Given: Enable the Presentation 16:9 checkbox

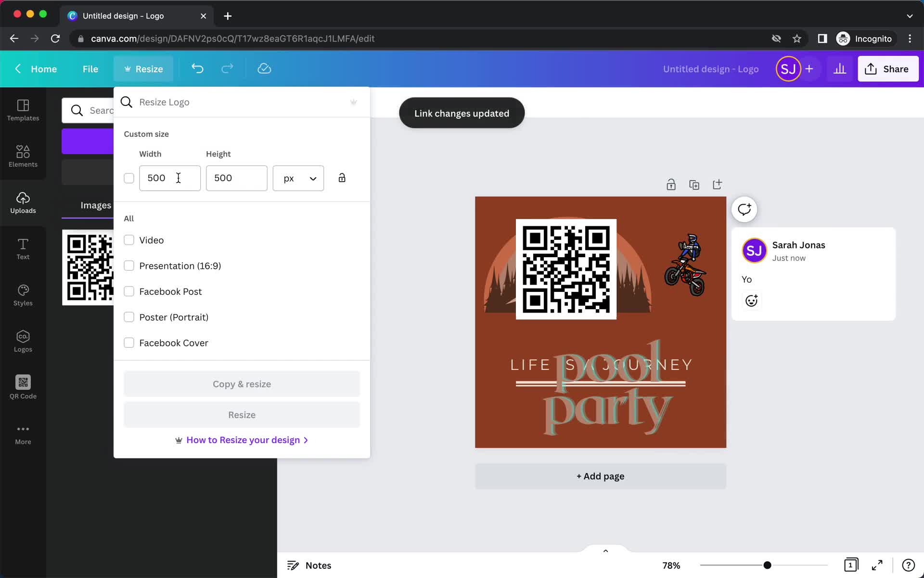Looking at the screenshot, I should click(x=129, y=265).
